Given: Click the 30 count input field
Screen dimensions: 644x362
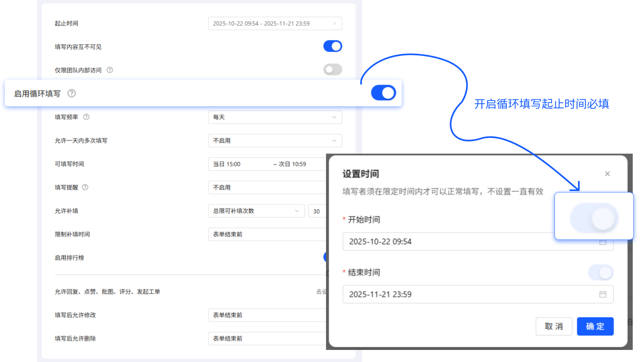Looking at the screenshot, I should (318, 211).
